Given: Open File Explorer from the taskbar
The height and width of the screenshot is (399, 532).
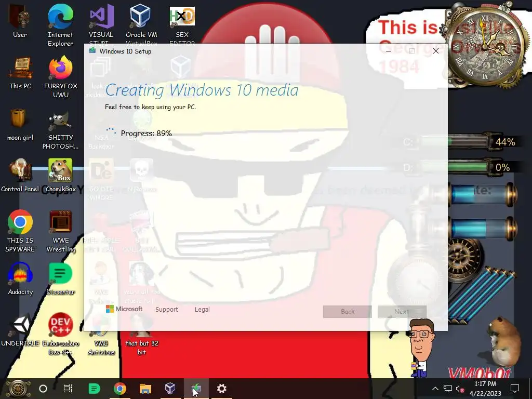Looking at the screenshot, I should point(145,389).
